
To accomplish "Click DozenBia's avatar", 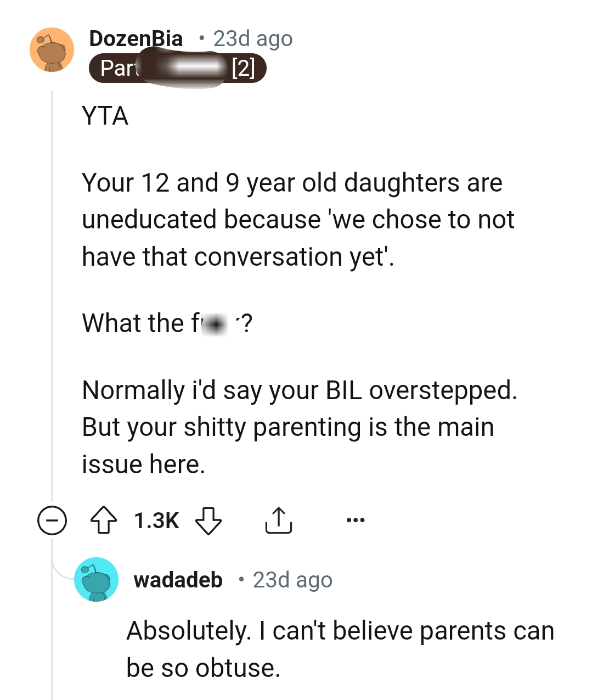I will (x=51, y=50).
